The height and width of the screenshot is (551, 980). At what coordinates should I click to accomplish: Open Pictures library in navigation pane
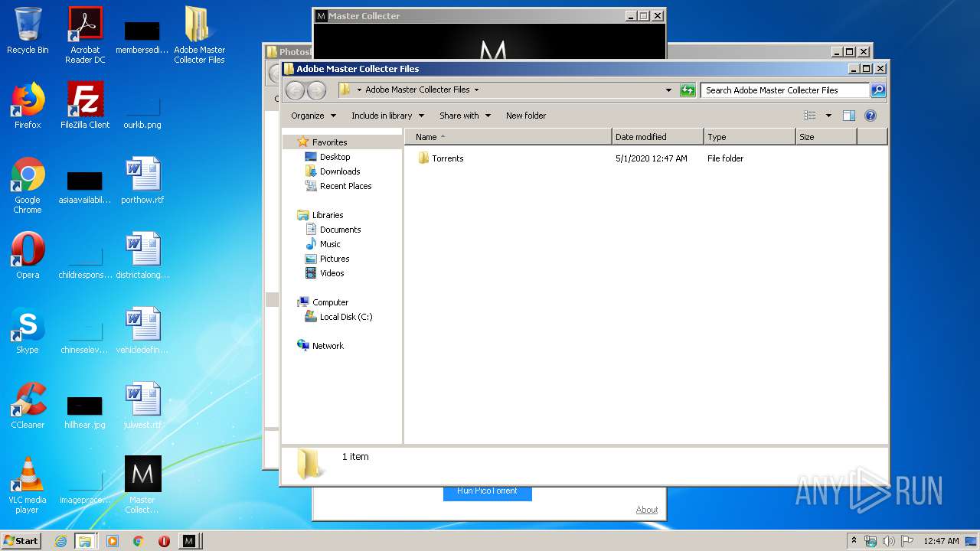335,259
